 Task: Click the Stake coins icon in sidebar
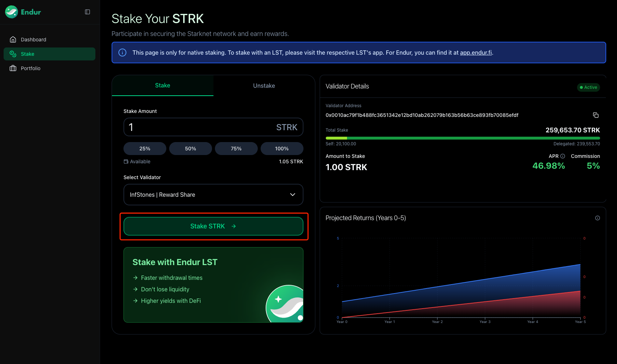click(x=13, y=54)
